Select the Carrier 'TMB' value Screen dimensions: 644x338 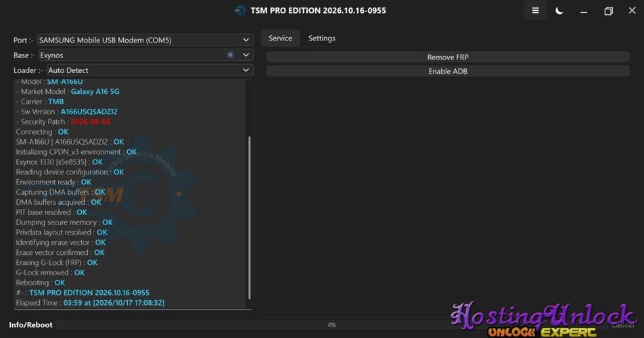click(x=56, y=101)
